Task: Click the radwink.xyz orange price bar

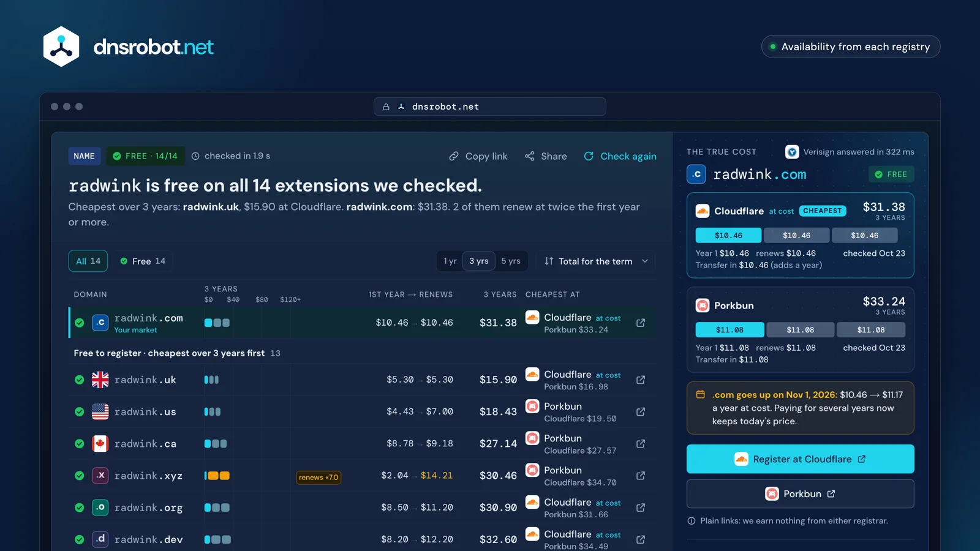Action: 217,476
